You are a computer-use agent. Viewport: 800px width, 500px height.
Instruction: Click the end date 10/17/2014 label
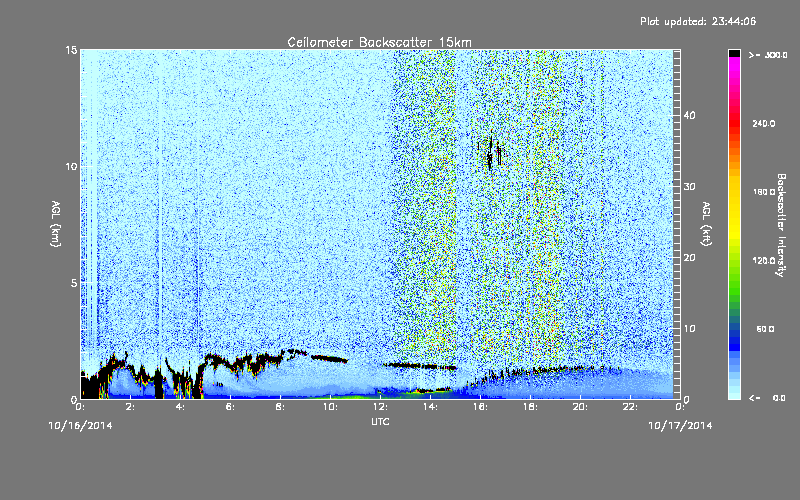point(680,426)
